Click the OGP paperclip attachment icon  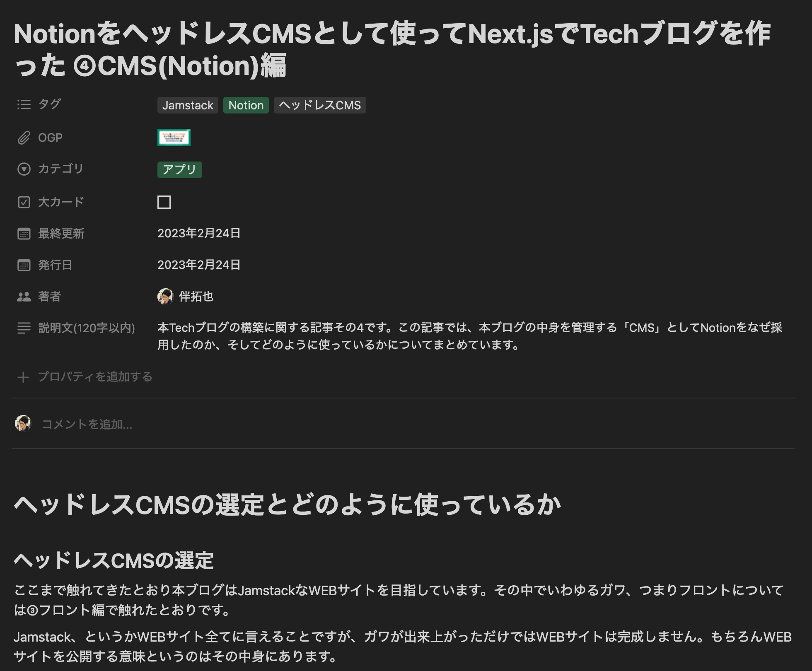click(24, 138)
